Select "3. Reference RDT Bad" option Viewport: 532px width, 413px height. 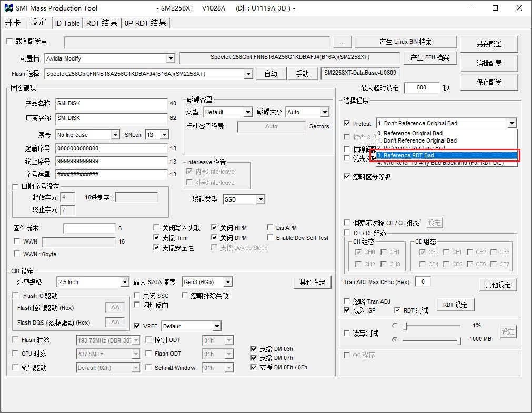446,155
